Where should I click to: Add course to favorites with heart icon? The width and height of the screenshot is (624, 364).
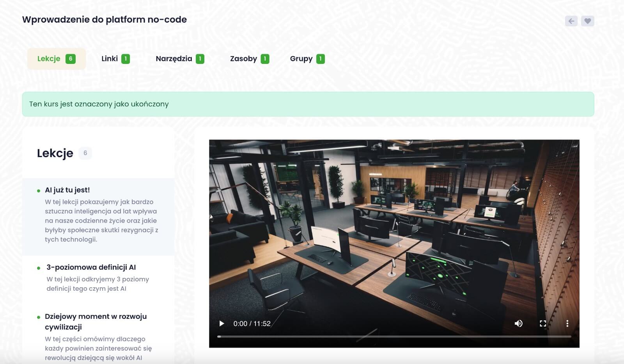point(588,21)
